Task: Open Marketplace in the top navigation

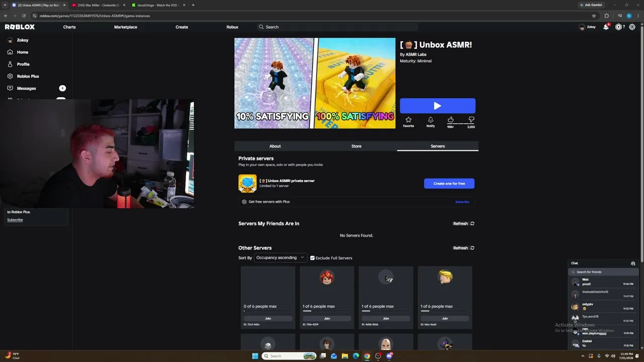Action: point(125,27)
